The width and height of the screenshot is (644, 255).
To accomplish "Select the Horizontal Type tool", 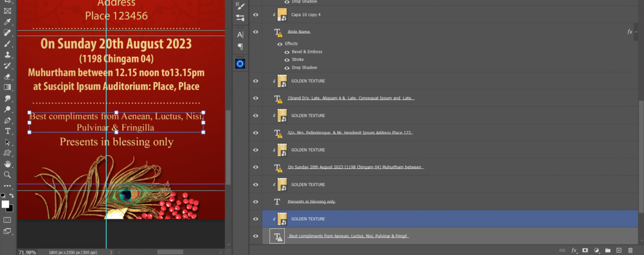I will pos(8,131).
